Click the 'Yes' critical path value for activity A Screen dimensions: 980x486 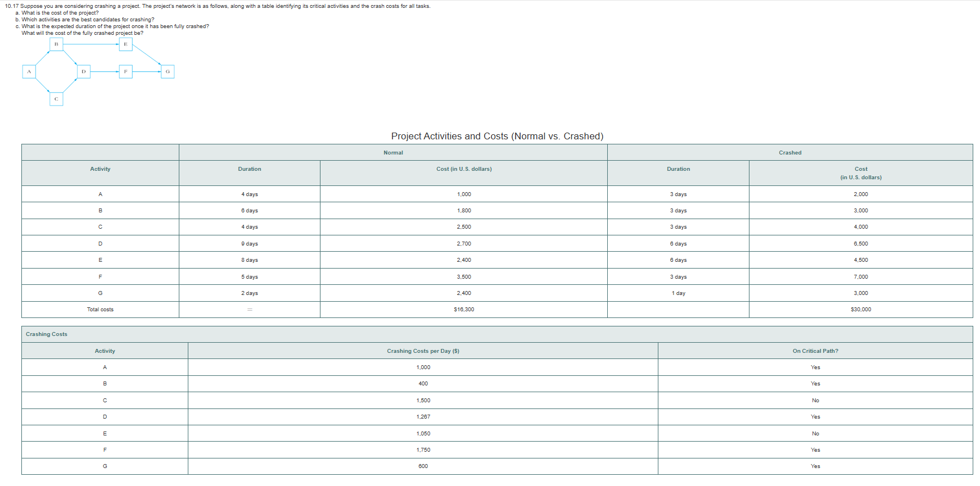(x=815, y=367)
